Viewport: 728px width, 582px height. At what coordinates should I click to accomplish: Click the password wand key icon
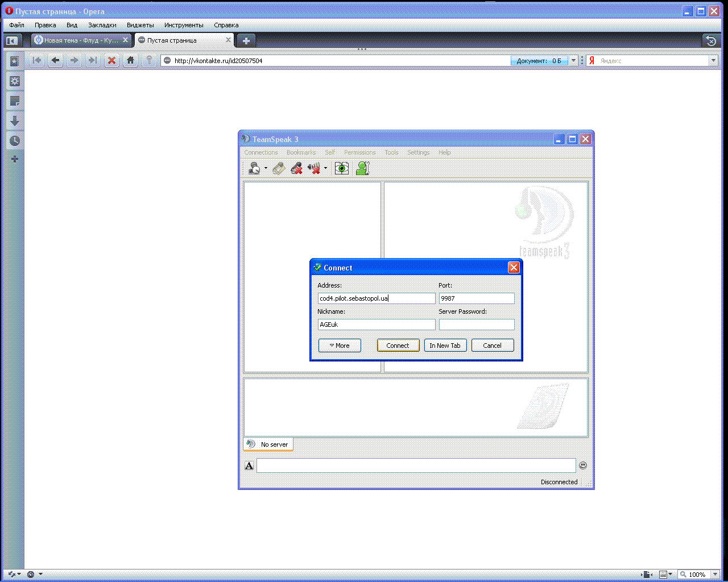click(149, 60)
